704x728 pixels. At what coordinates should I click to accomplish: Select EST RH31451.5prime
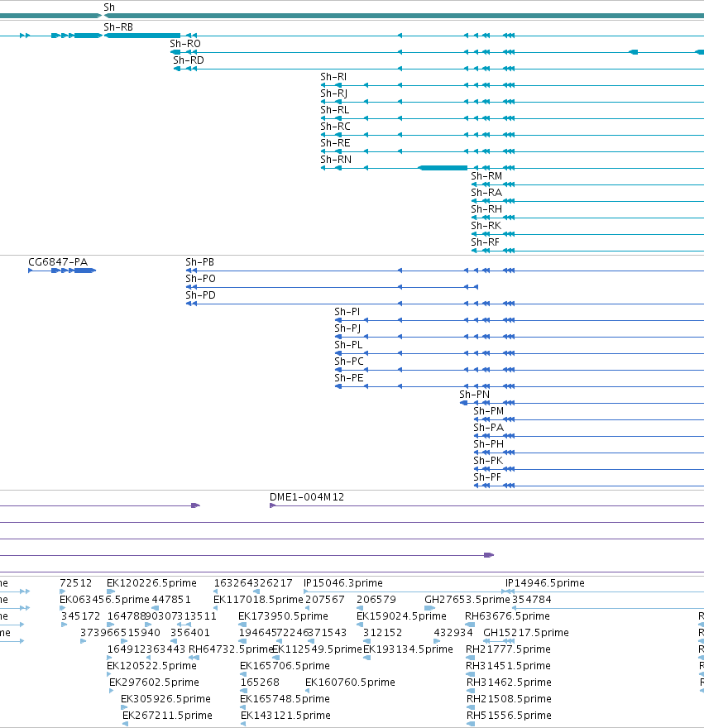[509, 666]
